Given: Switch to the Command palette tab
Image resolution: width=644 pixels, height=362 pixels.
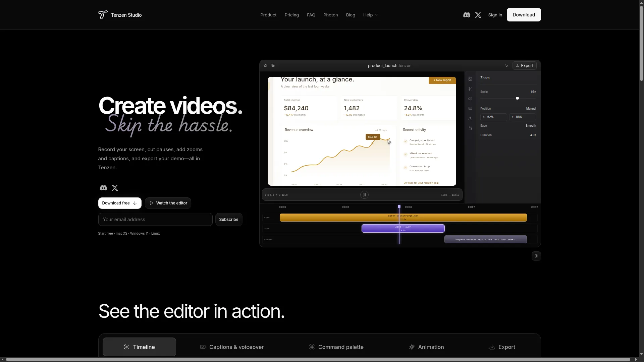Looking at the screenshot, I should [x=336, y=347].
